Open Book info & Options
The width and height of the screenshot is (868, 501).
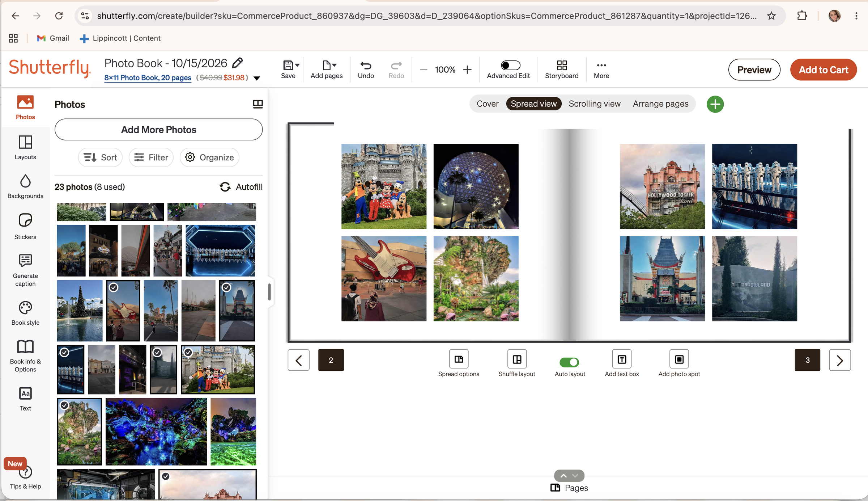point(25,356)
